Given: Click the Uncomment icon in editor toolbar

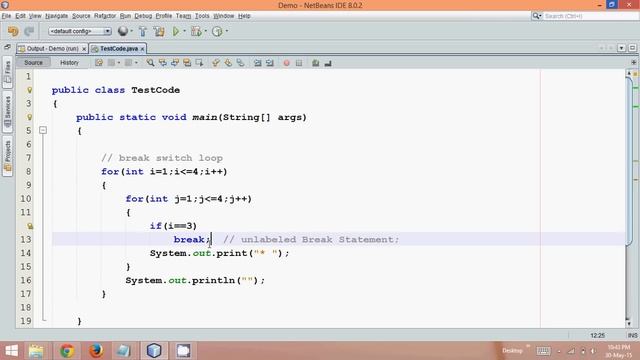Looking at the screenshot, I should 328,63.
